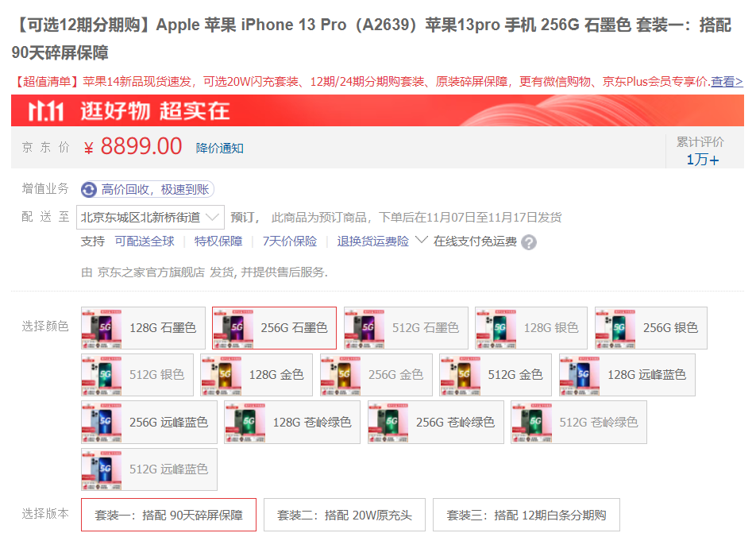Select the 256G 苍岭绿色 variant
756x533 pixels.
click(436, 422)
